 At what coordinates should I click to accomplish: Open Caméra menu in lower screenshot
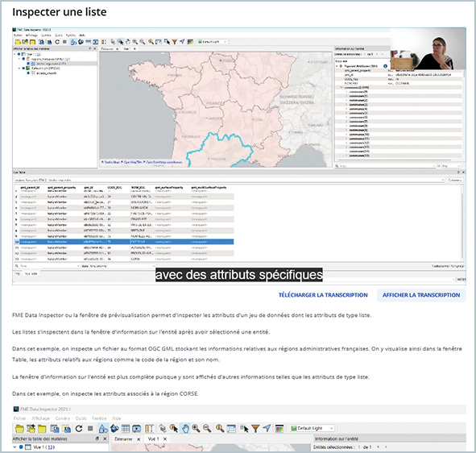tap(62, 418)
